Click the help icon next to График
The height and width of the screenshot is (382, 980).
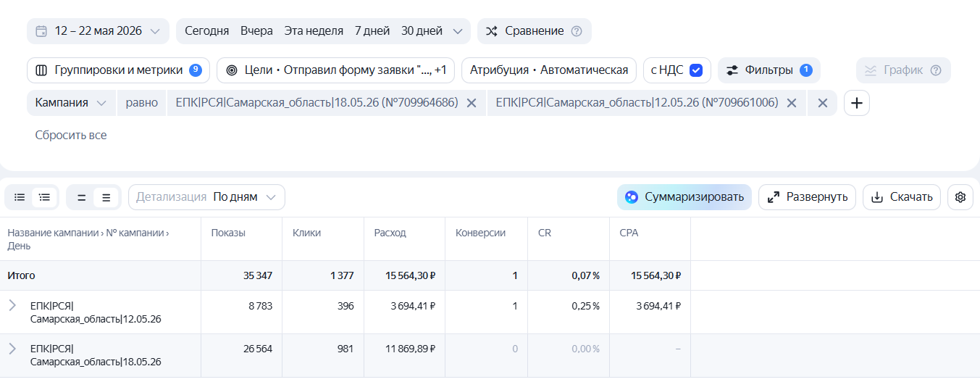935,70
